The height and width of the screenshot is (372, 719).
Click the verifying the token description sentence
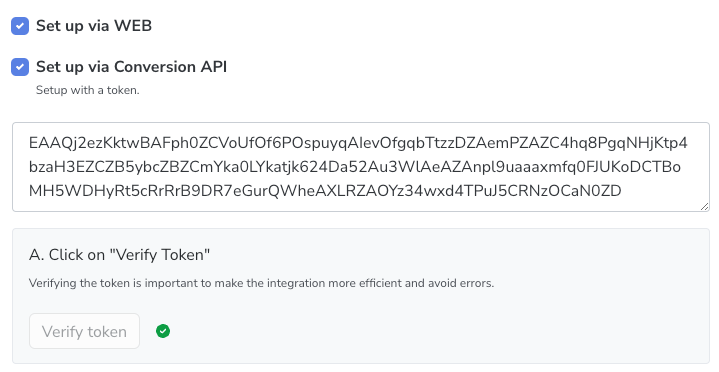[261, 283]
